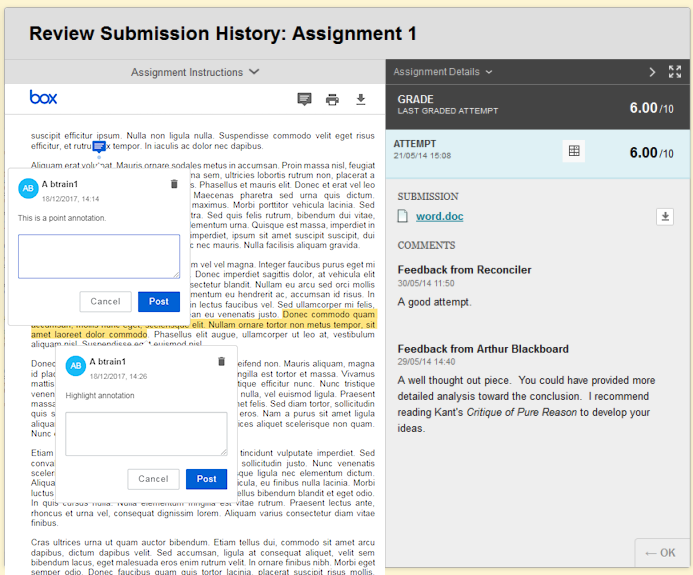Open the Assignment Details dropdown
The image size is (693, 575).
point(442,72)
